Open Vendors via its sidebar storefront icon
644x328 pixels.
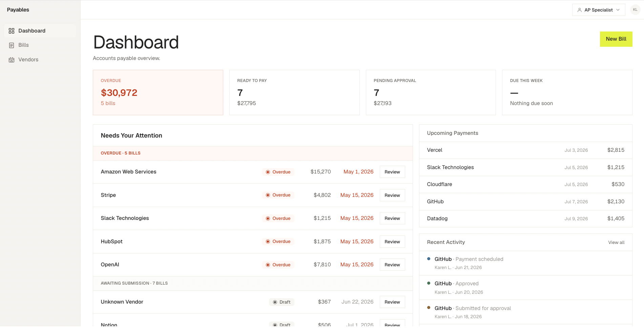coord(12,60)
